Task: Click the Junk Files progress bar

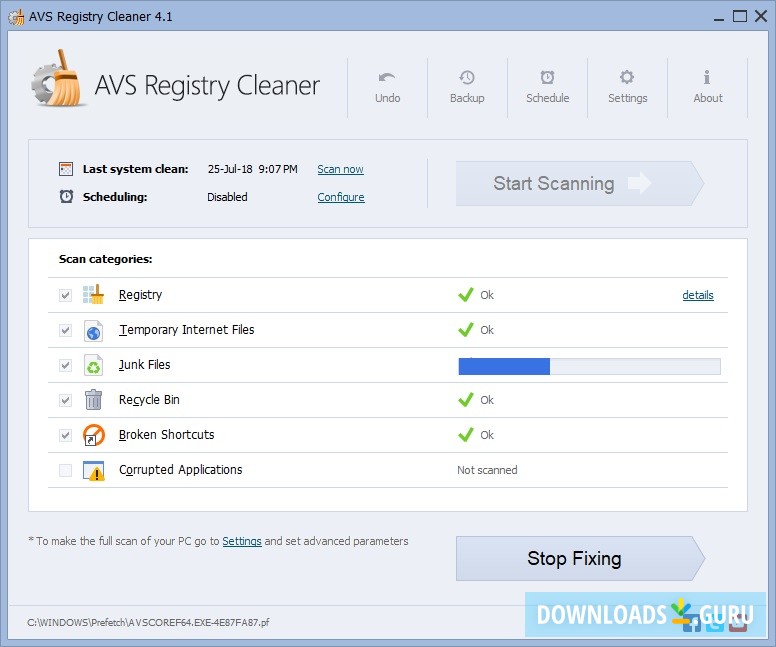Action: coord(589,366)
